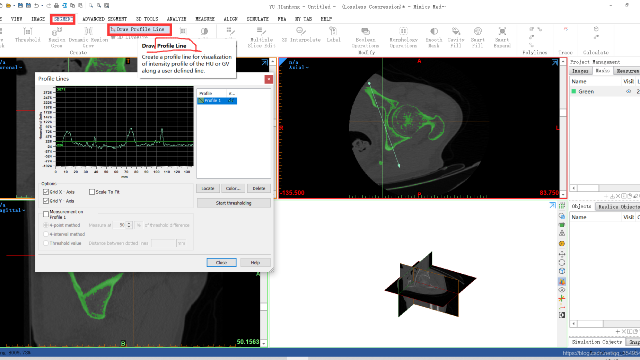The height and width of the screenshot is (360, 640).
Task: Open the ANALYZE ribbon tab
Action: (176, 19)
